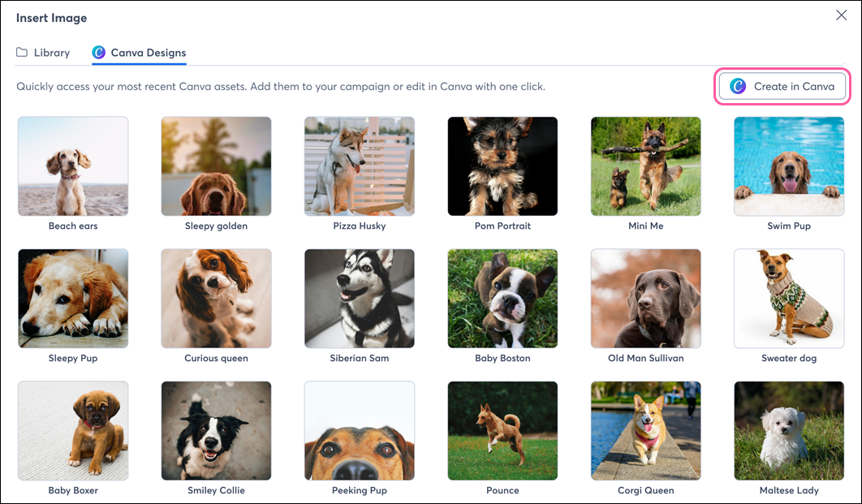Select the Beach ears image
862x504 pixels.
[x=72, y=166]
